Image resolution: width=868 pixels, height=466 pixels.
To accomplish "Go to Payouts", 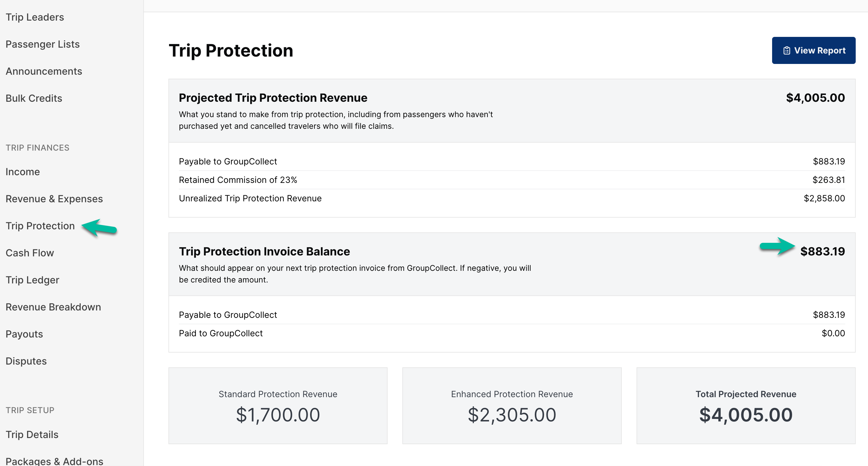I will click(24, 334).
